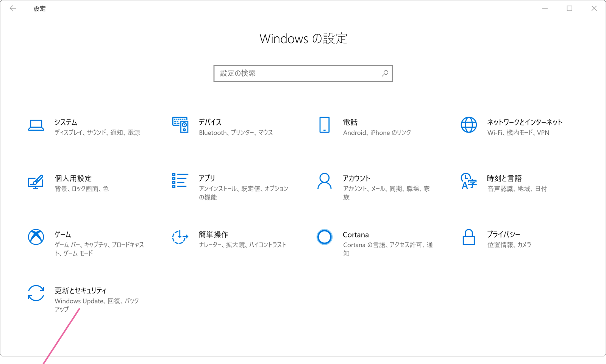Screen dimensions: 606x364
Task: Select the デバイス category title
Action: (x=210, y=122)
